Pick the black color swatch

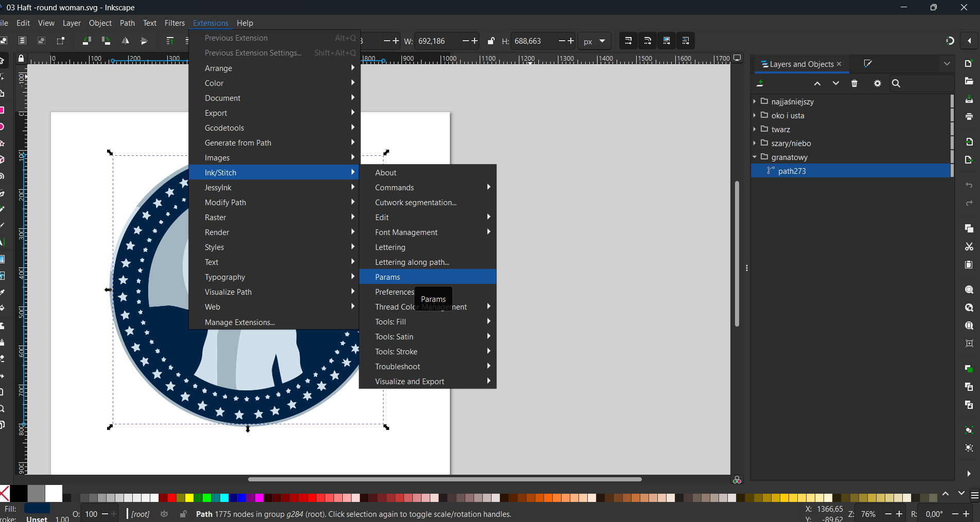pos(19,493)
